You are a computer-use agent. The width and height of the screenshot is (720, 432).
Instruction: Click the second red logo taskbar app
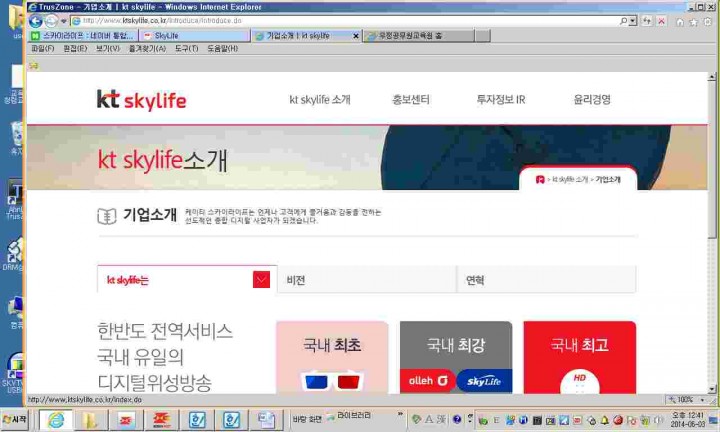(x=161, y=420)
